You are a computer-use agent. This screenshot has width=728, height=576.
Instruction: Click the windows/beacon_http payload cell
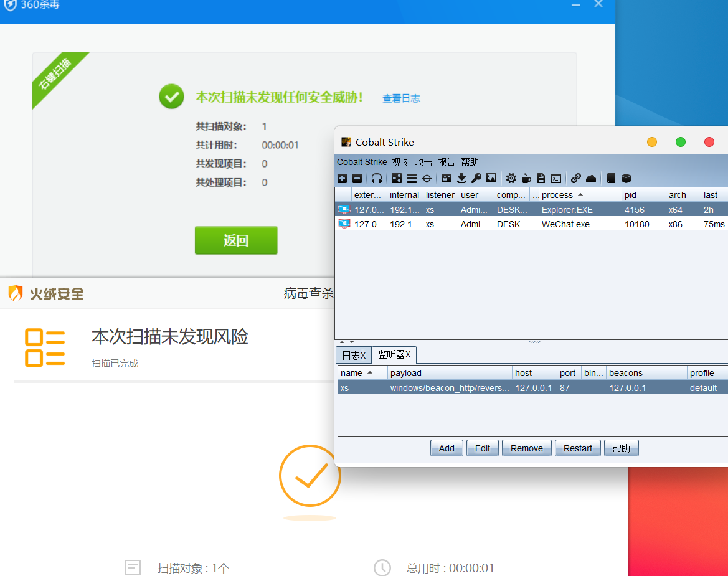coord(450,388)
